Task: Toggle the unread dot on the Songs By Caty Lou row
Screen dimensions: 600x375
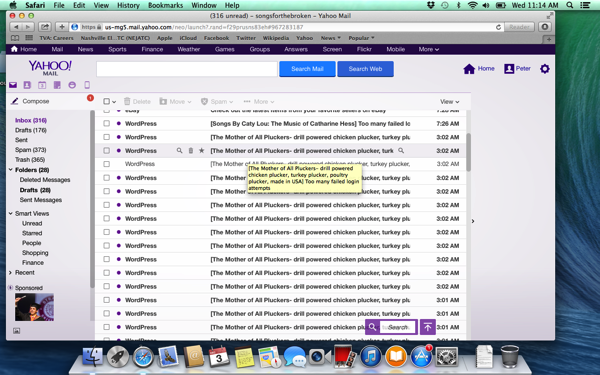Action: (x=119, y=124)
